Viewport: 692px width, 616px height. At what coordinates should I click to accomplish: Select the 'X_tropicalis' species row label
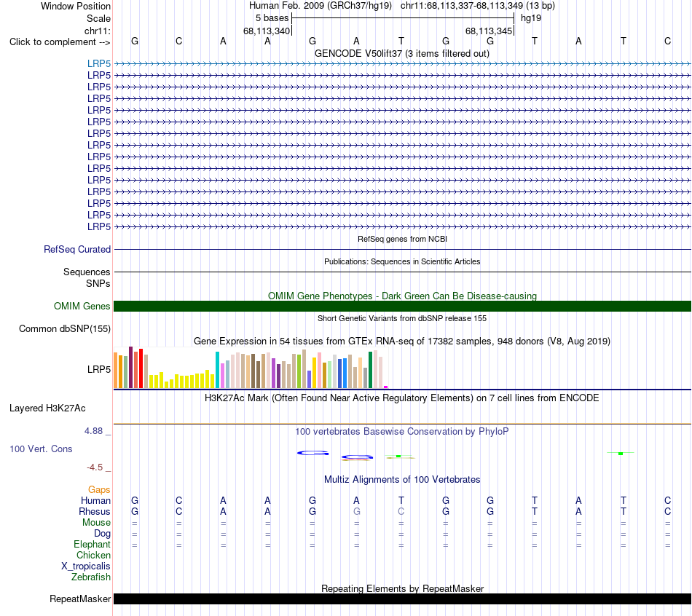(x=86, y=566)
